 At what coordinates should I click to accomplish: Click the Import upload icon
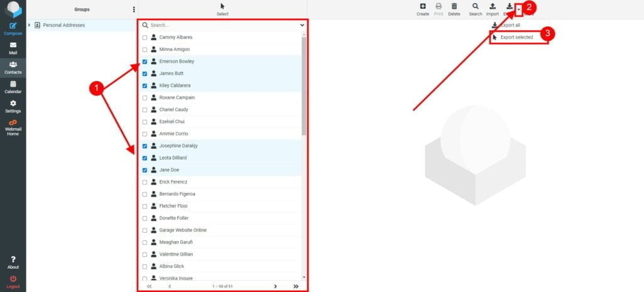click(492, 6)
